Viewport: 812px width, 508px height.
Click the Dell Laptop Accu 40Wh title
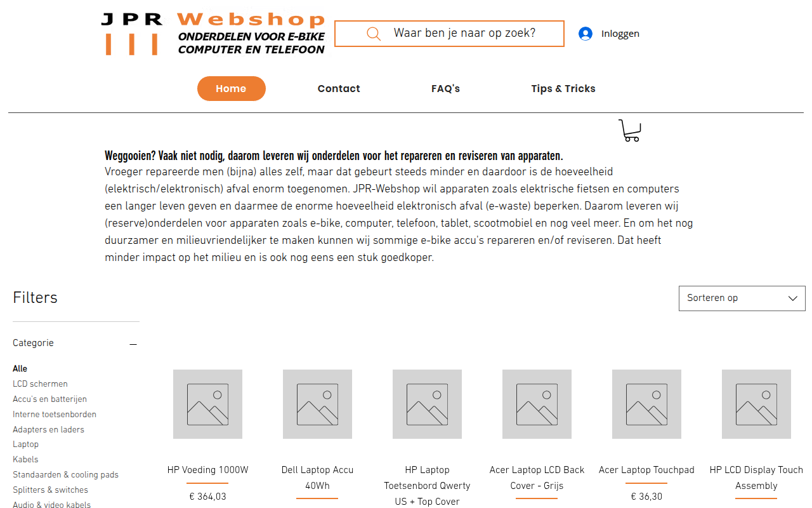pos(317,478)
